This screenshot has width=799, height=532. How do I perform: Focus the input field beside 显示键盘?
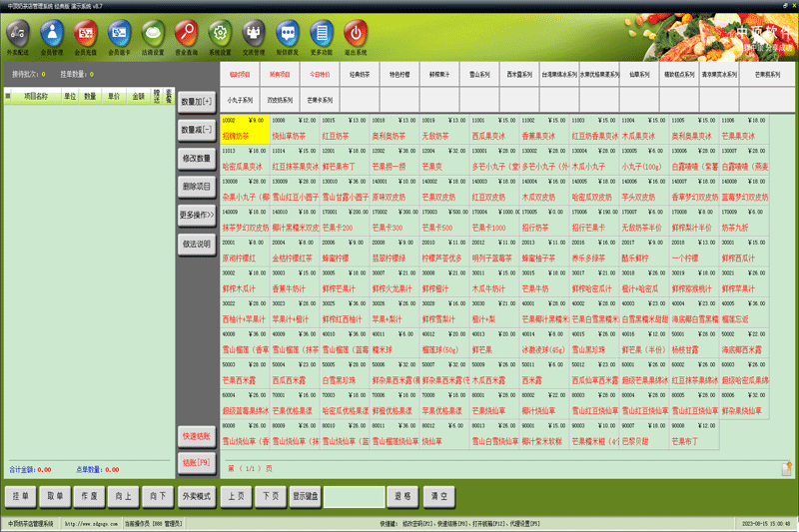tap(355, 497)
